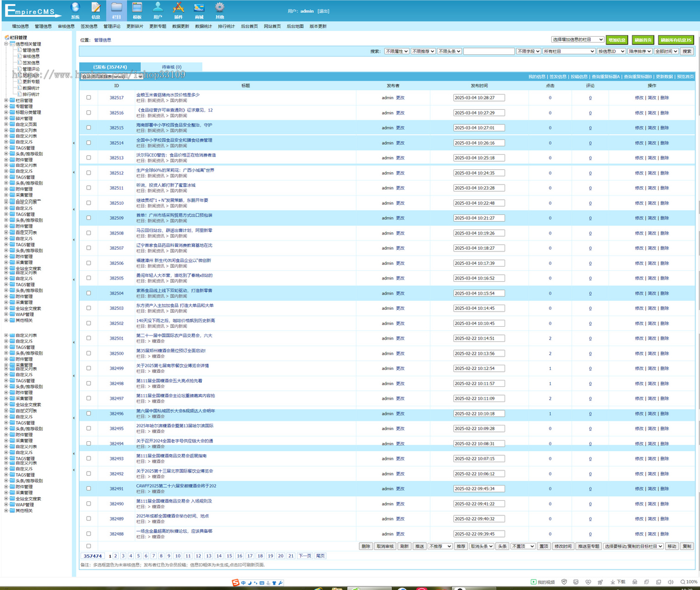Click the folder icon beside 栏目管理 tree node
This screenshot has height=590, width=700.
click(x=12, y=100)
